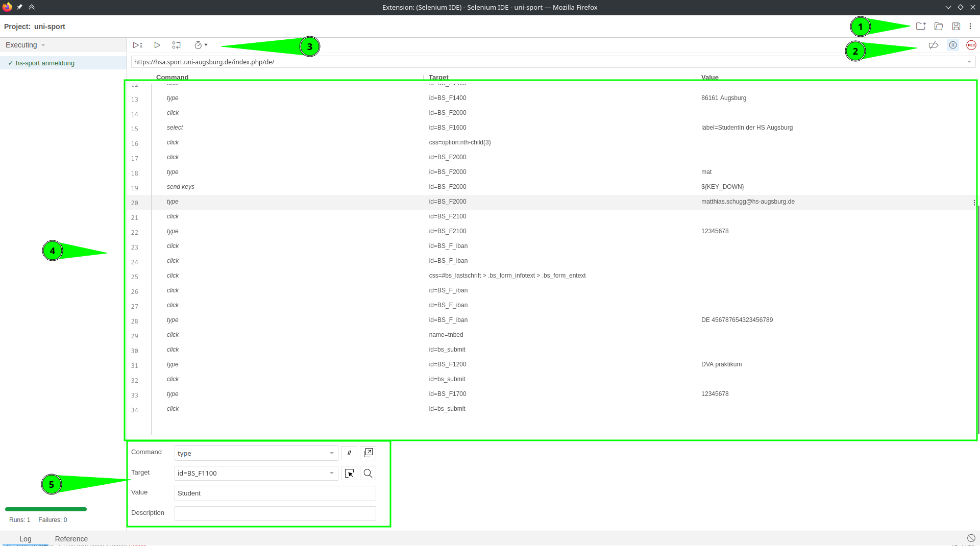Screen dimensions: 980x546
Task: Click value matthias.schugg@hs-augsburg.de on row 20
Action: [748, 202]
